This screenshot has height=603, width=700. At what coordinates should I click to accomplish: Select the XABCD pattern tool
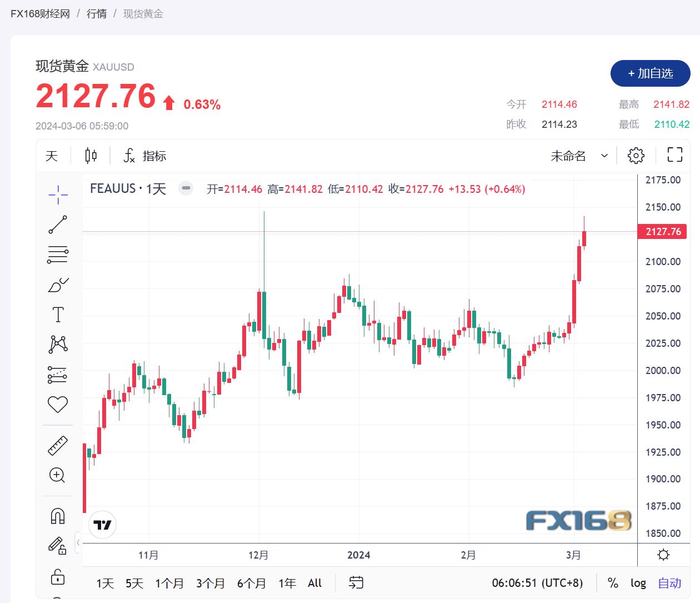point(57,343)
